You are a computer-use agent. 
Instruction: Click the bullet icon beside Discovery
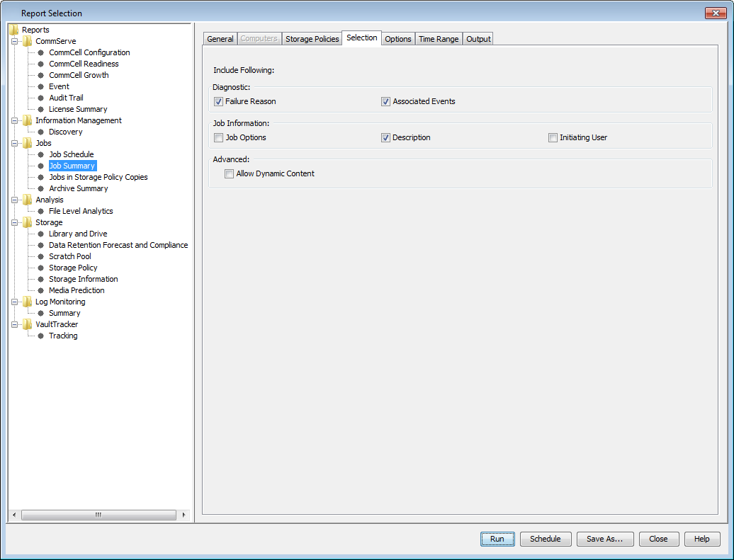point(40,132)
